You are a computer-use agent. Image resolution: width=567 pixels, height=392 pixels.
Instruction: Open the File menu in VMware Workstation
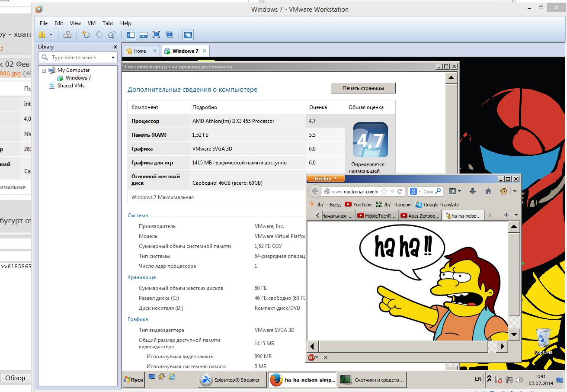tap(44, 23)
